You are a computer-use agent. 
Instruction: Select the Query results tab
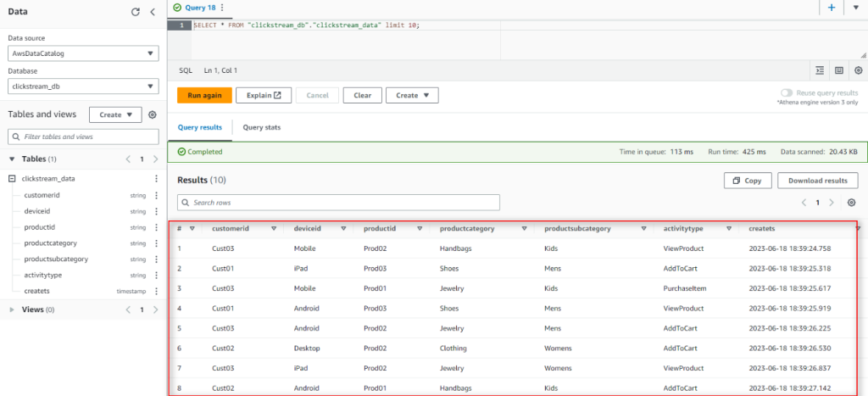pos(199,127)
